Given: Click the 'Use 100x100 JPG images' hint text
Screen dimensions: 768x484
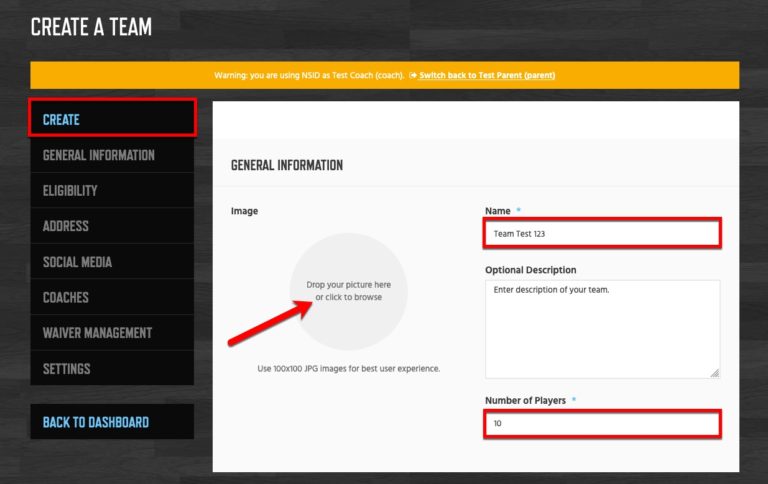Looking at the screenshot, I should (x=348, y=368).
